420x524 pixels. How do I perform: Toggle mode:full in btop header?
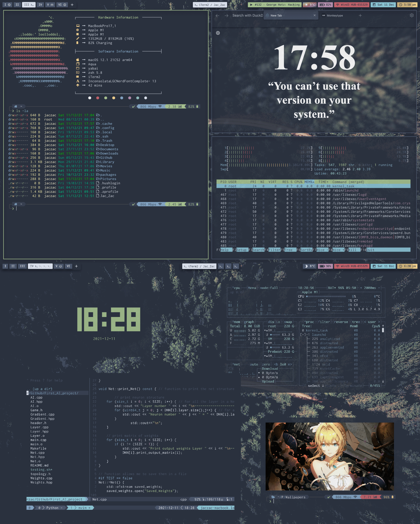[x=269, y=288]
